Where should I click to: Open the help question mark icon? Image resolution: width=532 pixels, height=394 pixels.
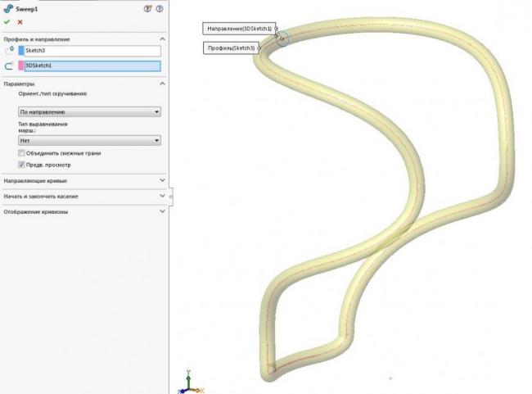(147, 9)
